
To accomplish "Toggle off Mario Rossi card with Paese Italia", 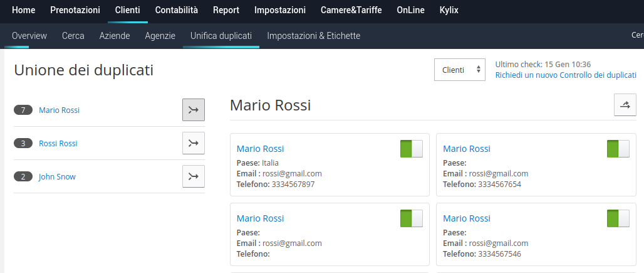I will point(412,148).
